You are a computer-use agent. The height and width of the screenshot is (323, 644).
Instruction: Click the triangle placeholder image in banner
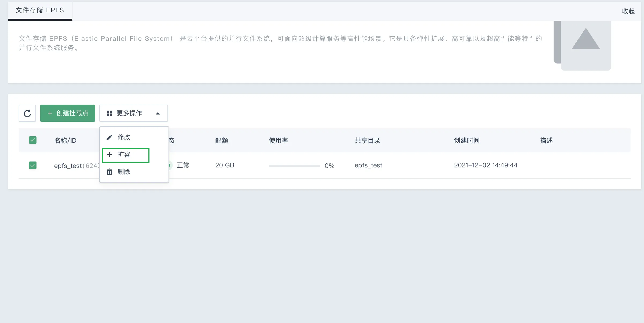point(583,46)
